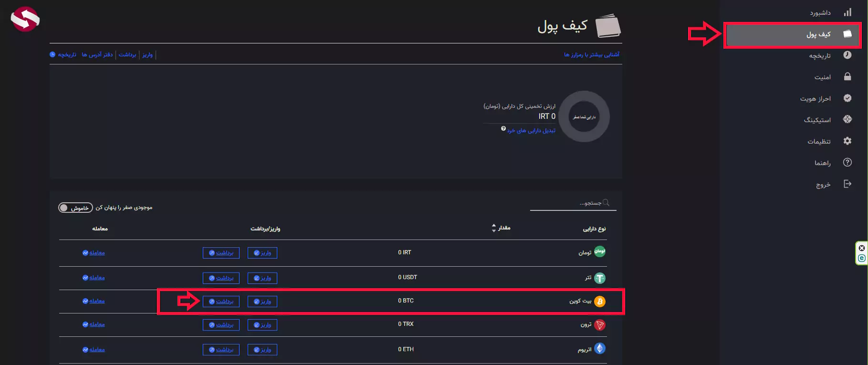The height and width of the screenshot is (365, 868).
Task: Click the magnifier icon in the search box
Action: click(606, 203)
